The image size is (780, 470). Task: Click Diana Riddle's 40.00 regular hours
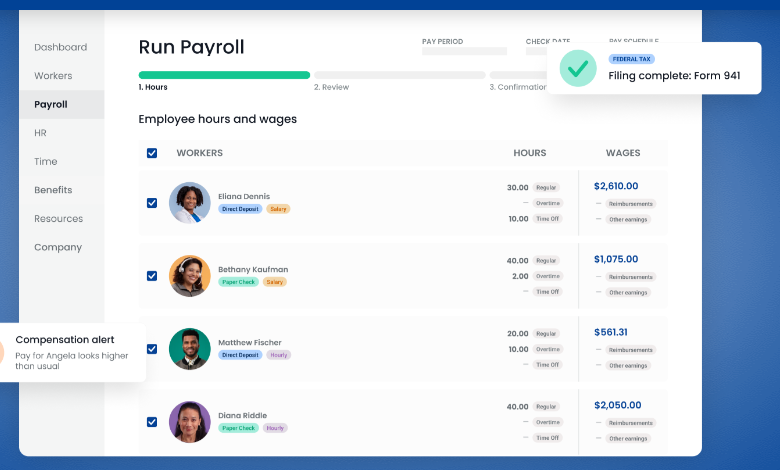[x=517, y=407]
